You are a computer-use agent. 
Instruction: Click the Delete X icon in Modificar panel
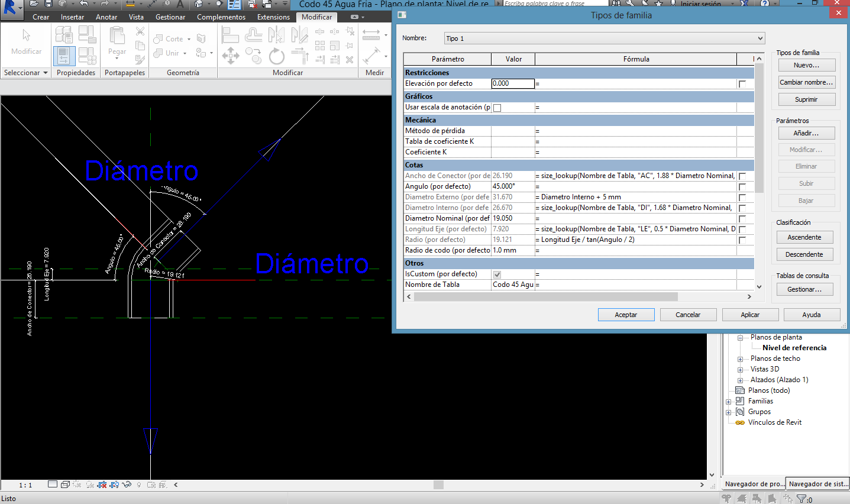click(350, 60)
